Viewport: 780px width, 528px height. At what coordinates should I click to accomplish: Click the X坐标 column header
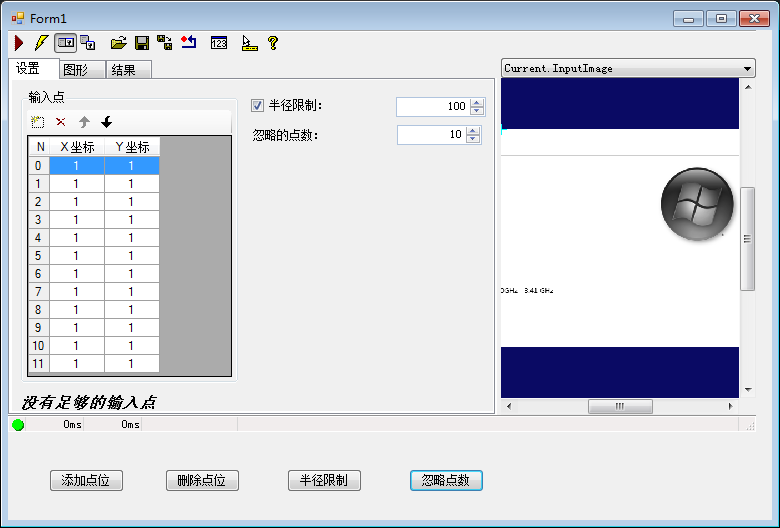(x=77, y=147)
